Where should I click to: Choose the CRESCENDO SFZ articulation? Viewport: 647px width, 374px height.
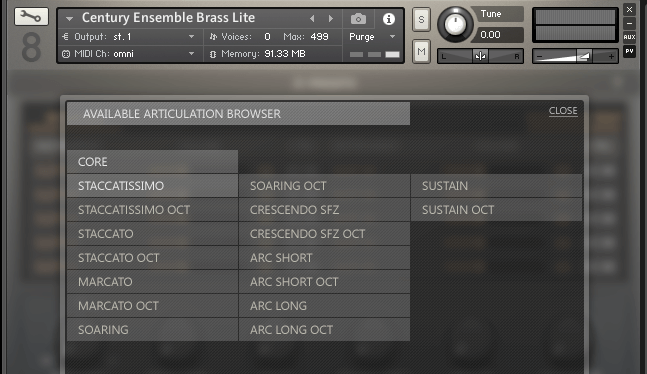tap(324, 210)
